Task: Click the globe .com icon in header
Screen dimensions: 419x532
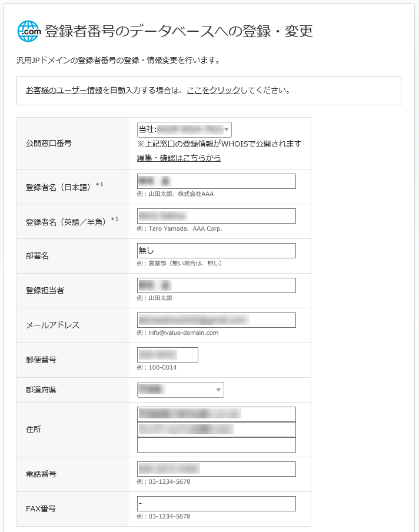Action: 29,31
